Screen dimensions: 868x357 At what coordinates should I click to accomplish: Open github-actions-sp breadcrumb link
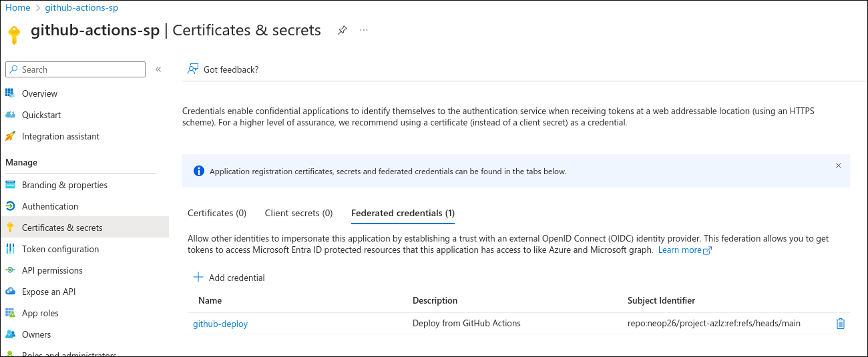(81, 7)
